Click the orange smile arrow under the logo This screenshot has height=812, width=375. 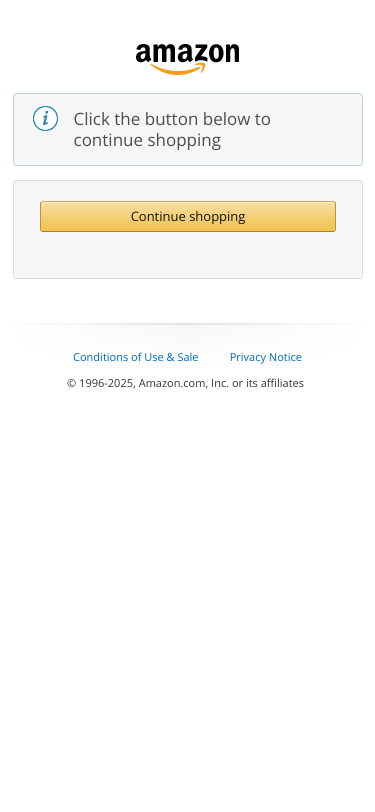click(x=178, y=69)
